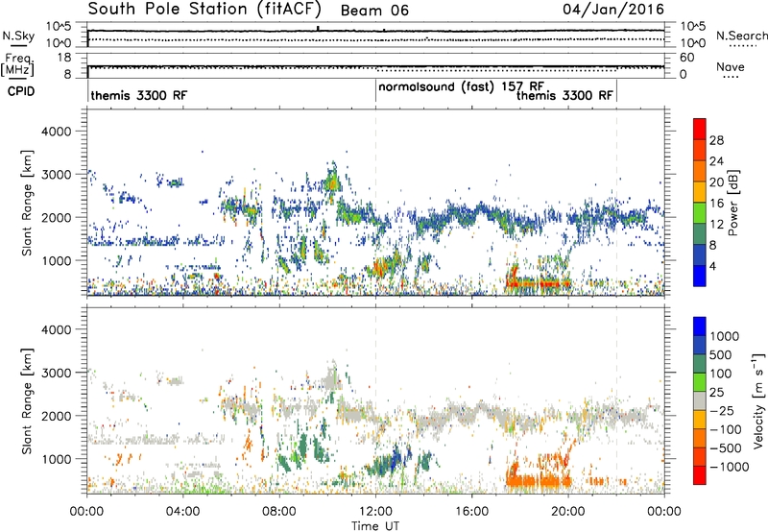Image resolution: width=768 pixels, height=532 pixels.
Task: Select the first 'themis 3300 RF' label at 00:00
Action: click(138, 95)
